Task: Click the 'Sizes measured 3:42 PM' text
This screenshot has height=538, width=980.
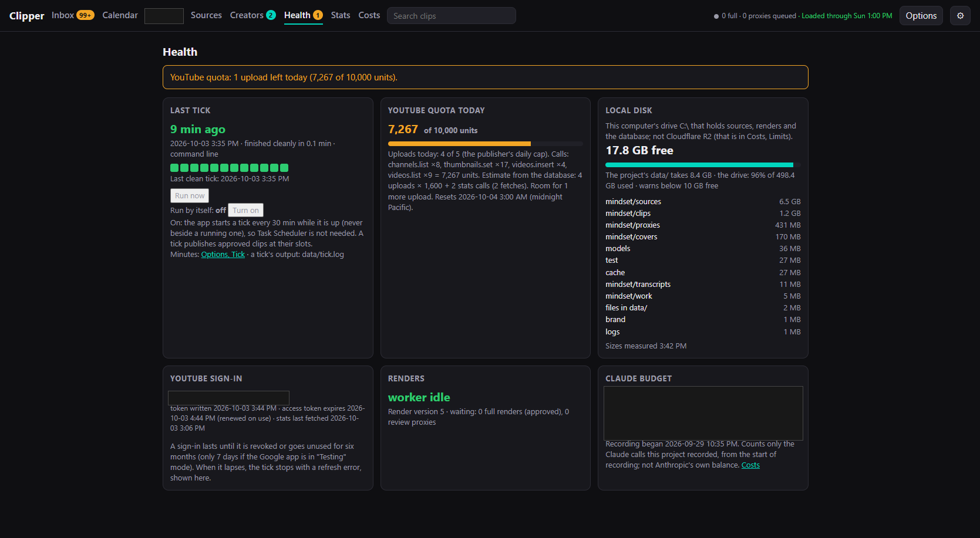Action: click(646, 346)
